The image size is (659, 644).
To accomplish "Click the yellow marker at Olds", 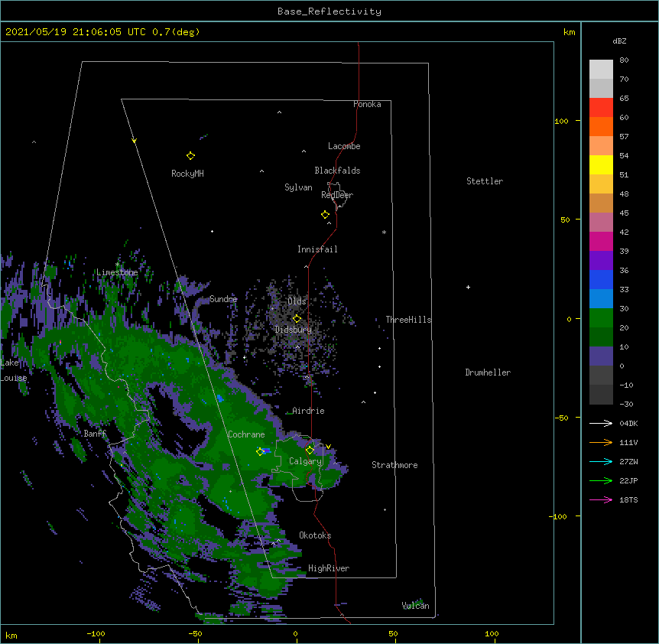I will [297, 318].
